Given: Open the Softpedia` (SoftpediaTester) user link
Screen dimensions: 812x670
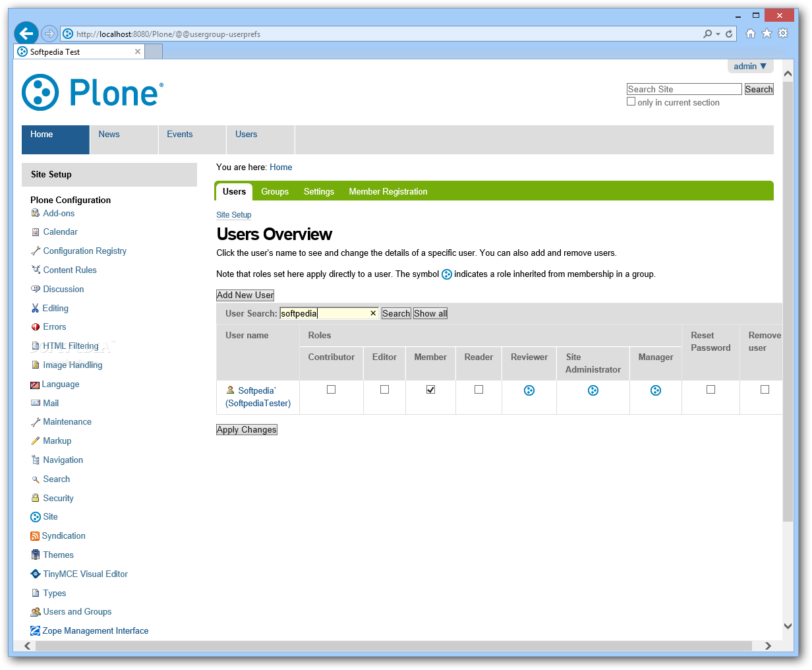Looking at the screenshot, I should click(x=258, y=397).
